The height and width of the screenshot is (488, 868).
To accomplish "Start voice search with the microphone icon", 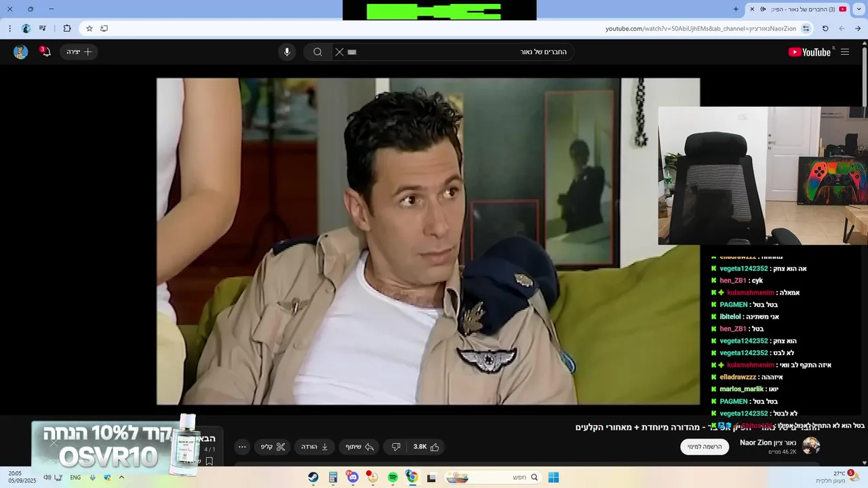I will 287,52.
